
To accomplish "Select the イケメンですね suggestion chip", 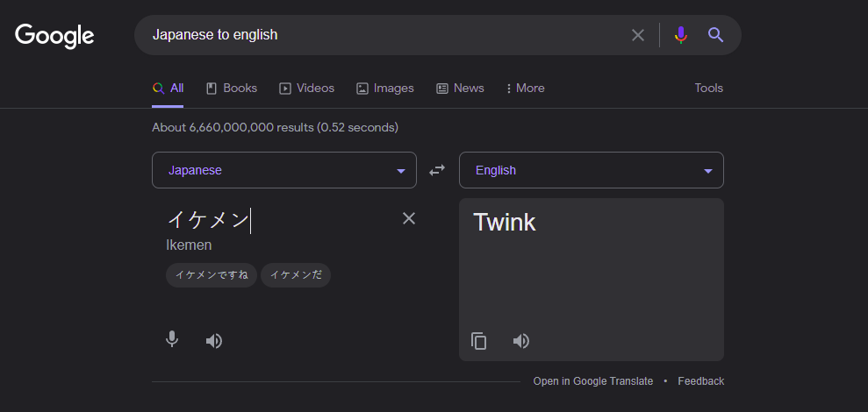I will (x=212, y=274).
